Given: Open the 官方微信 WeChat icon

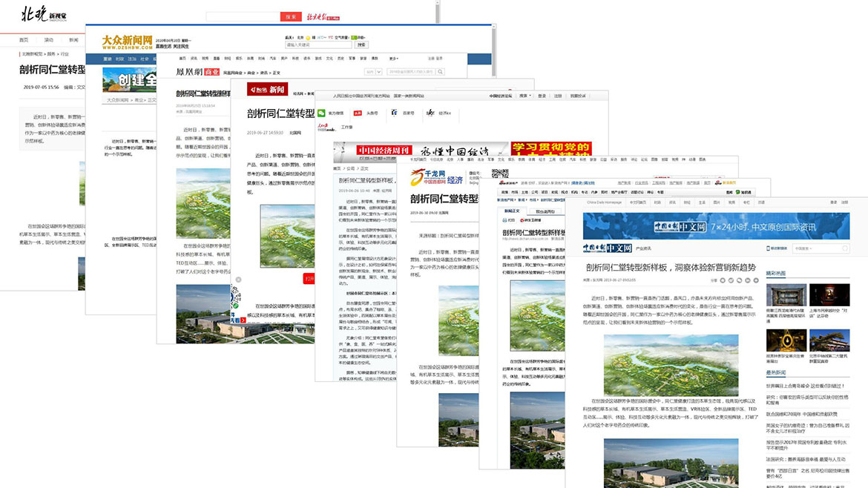Looking at the screenshot, I should pyautogui.click(x=322, y=113).
